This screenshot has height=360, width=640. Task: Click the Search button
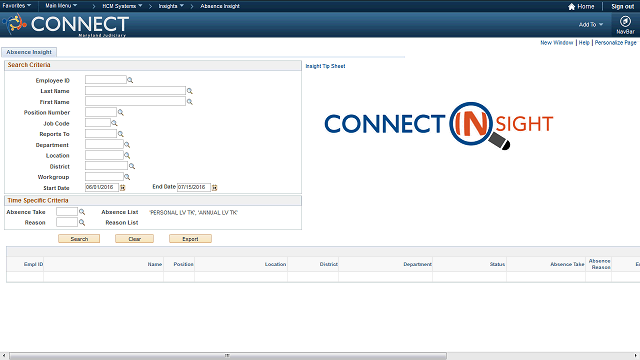click(x=79, y=239)
